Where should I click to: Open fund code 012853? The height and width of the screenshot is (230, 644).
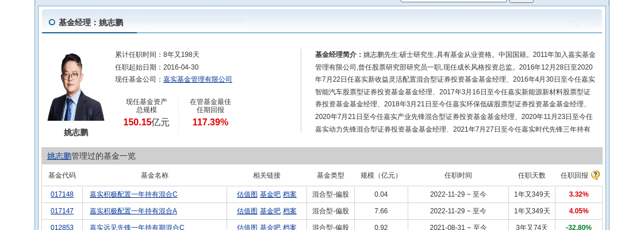(x=62, y=227)
